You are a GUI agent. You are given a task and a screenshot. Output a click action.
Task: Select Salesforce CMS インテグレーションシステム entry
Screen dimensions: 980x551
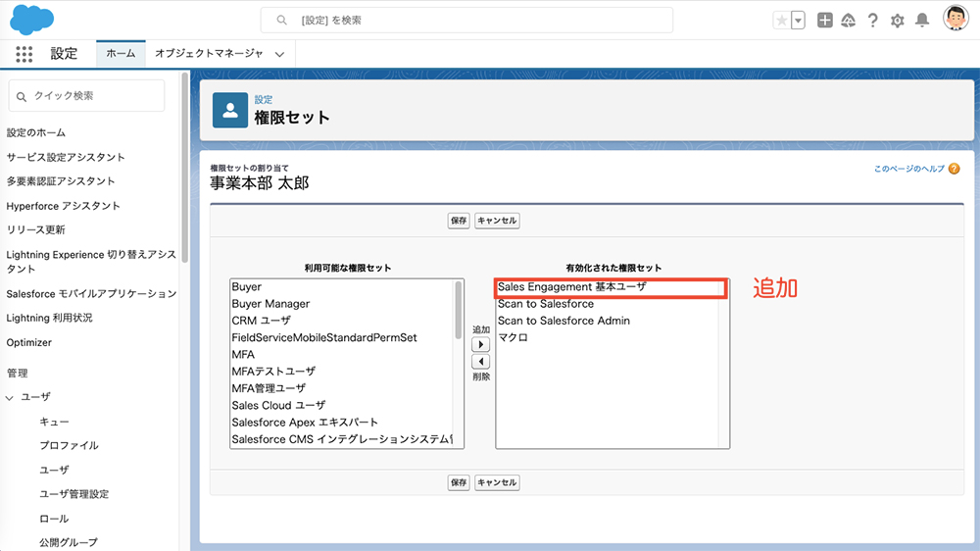(x=342, y=439)
